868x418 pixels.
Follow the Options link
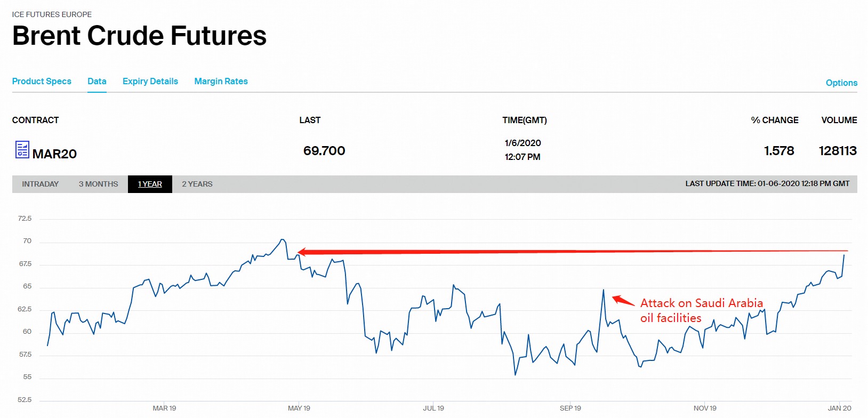click(x=841, y=83)
